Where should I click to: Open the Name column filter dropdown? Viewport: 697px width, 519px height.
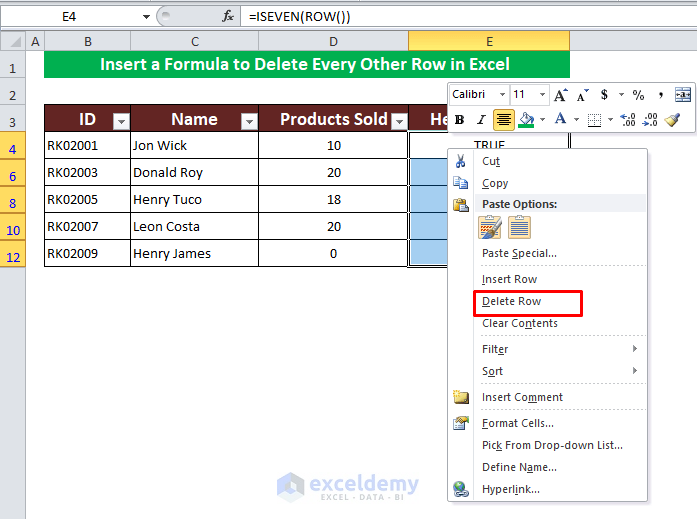[249, 121]
